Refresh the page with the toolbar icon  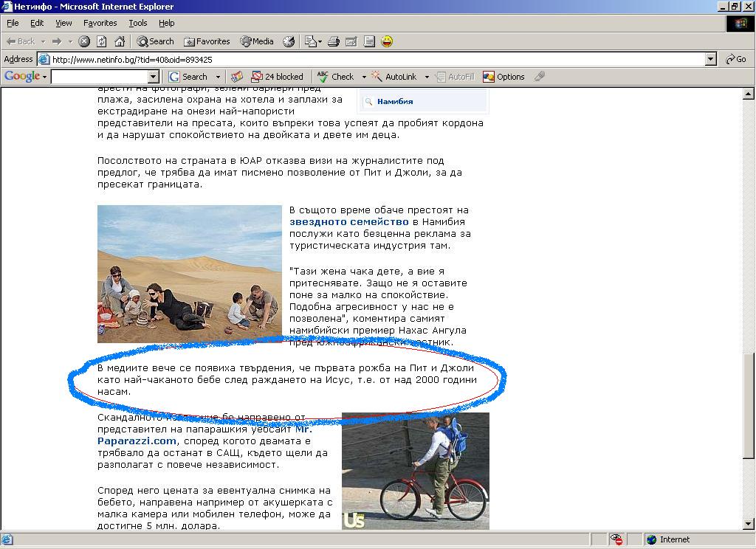click(102, 41)
